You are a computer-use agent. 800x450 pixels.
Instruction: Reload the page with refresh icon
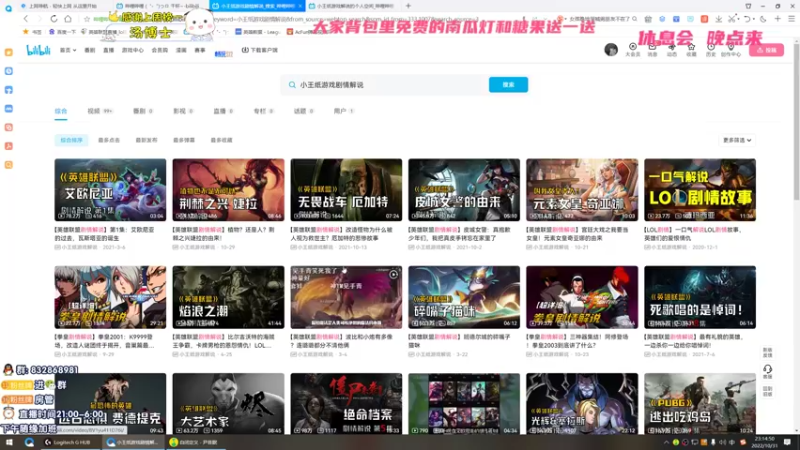[54, 19]
